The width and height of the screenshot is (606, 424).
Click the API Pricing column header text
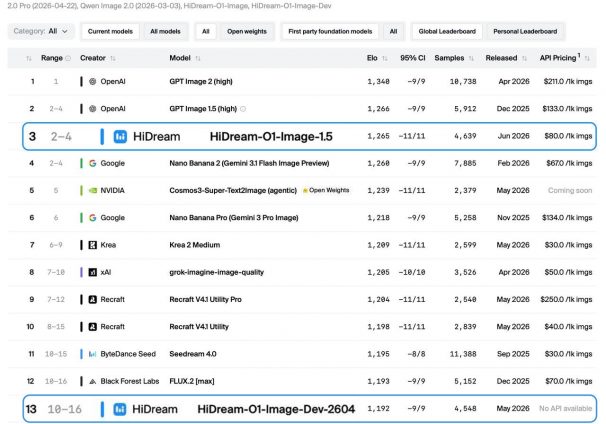pyautogui.click(x=558, y=58)
